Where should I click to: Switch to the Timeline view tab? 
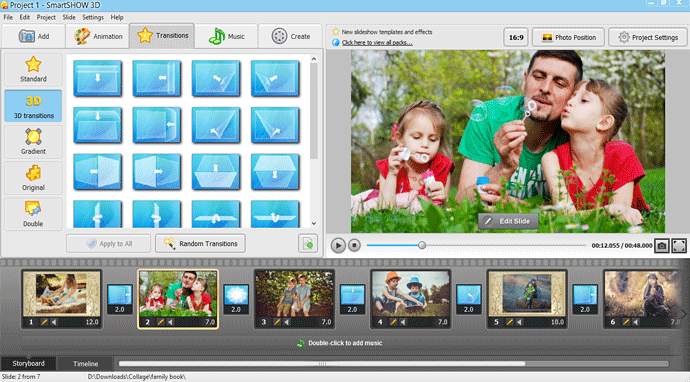click(85, 364)
